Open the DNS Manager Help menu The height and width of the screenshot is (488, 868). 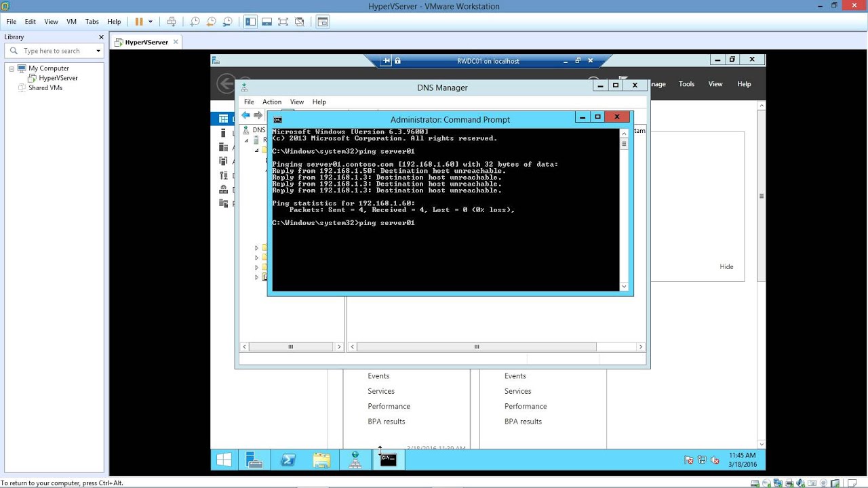click(319, 102)
